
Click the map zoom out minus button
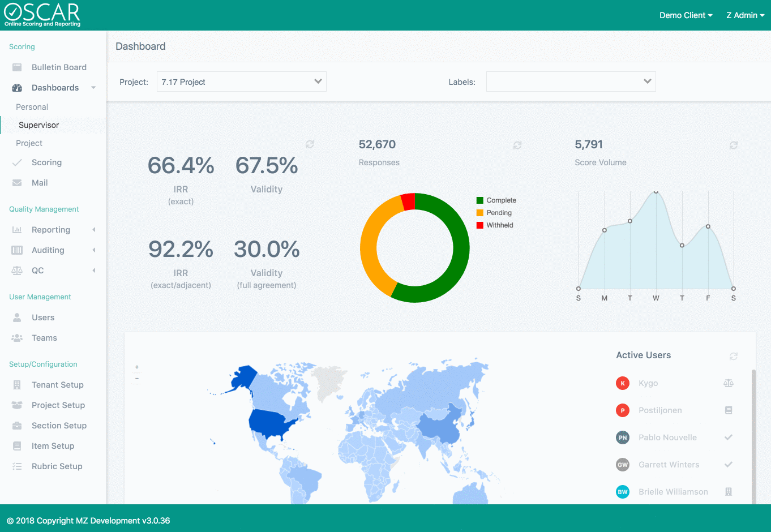[x=137, y=379]
